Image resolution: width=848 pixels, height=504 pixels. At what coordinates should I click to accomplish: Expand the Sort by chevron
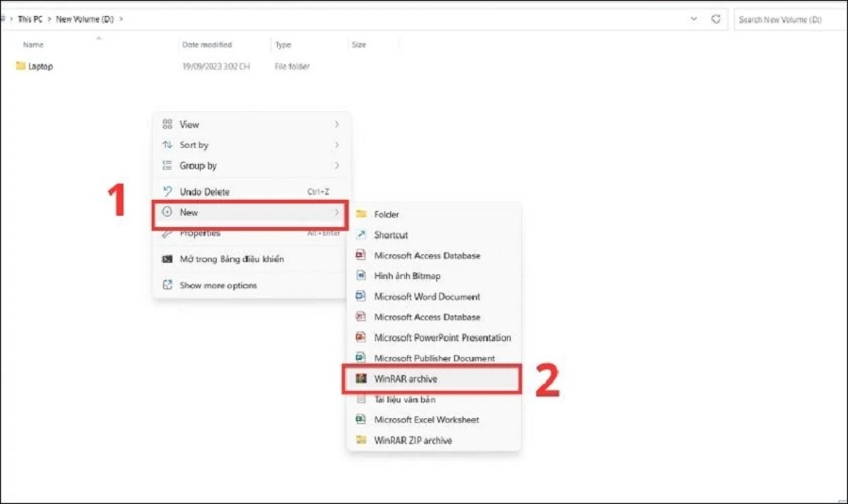point(336,145)
